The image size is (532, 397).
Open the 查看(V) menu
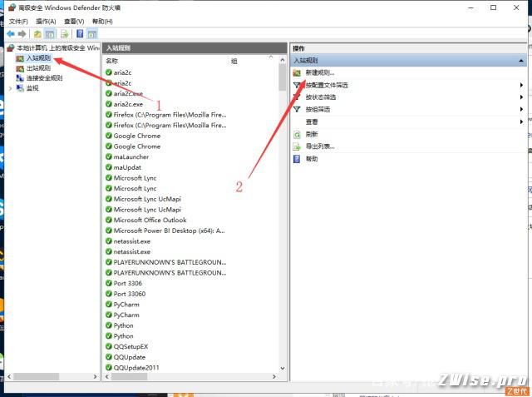[x=74, y=22]
